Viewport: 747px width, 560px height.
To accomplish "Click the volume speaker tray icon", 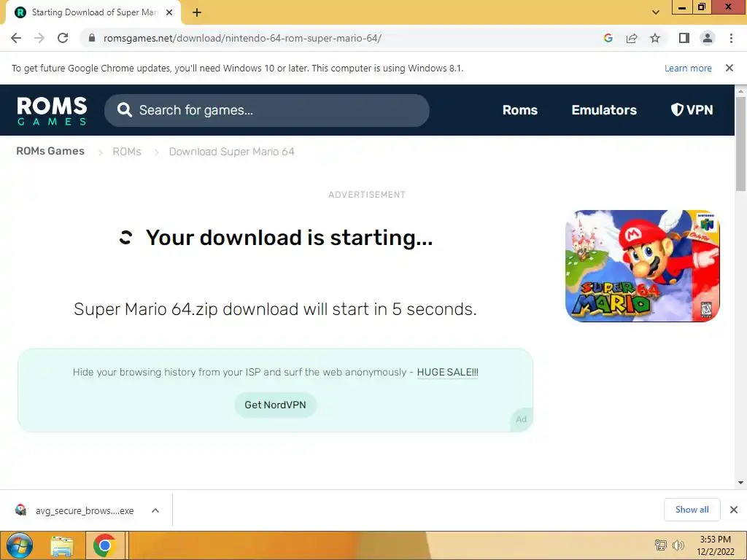I will (x=678, y=545).
